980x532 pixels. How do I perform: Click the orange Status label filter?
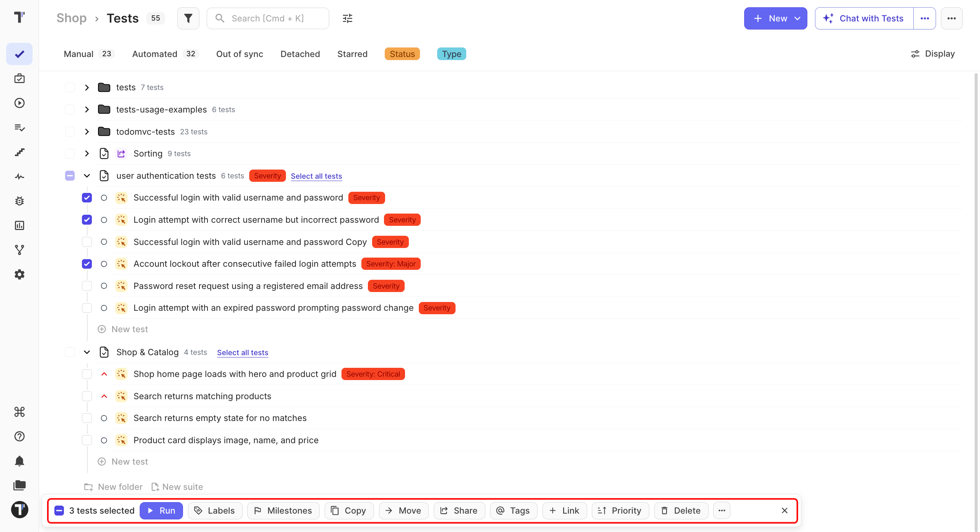point(402,54)
